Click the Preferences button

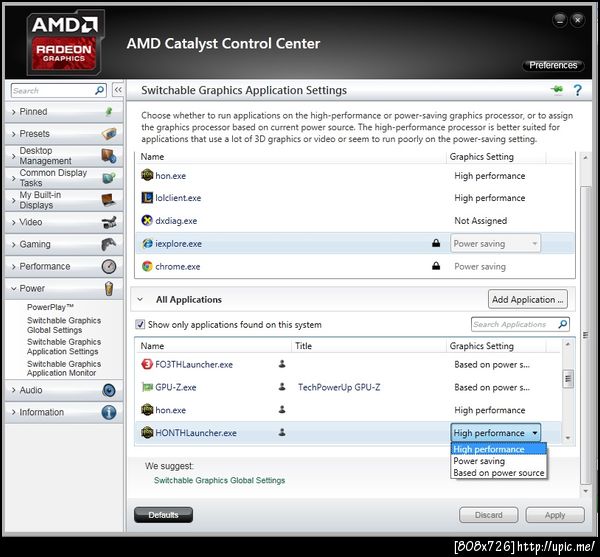553,65
